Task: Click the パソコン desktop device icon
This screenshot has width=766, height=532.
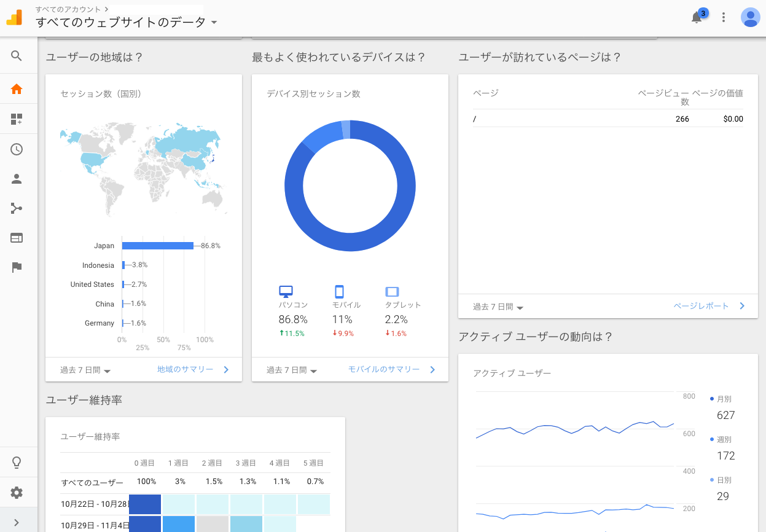Action: 286,292
